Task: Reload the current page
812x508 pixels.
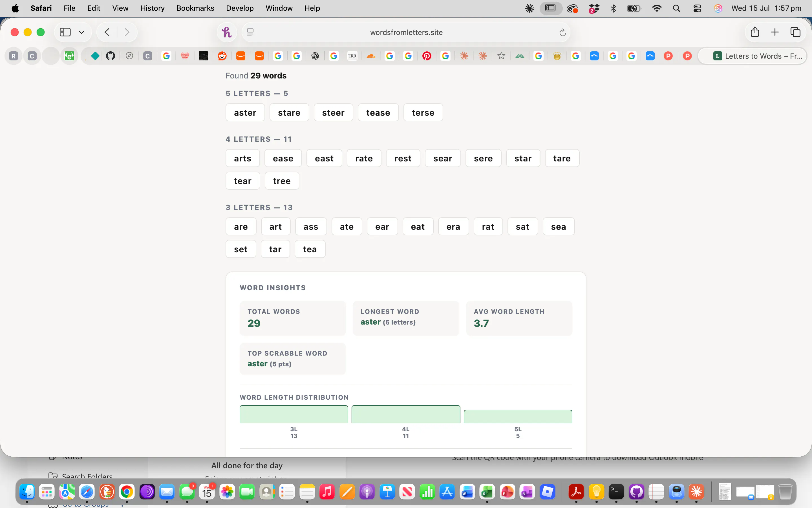Action: (x=562, y=32)
